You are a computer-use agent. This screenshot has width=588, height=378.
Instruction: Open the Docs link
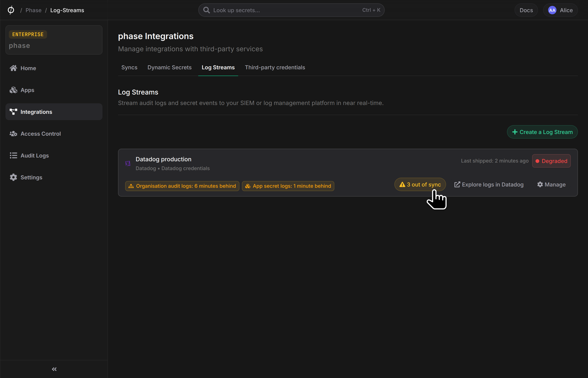pos(526,10)
